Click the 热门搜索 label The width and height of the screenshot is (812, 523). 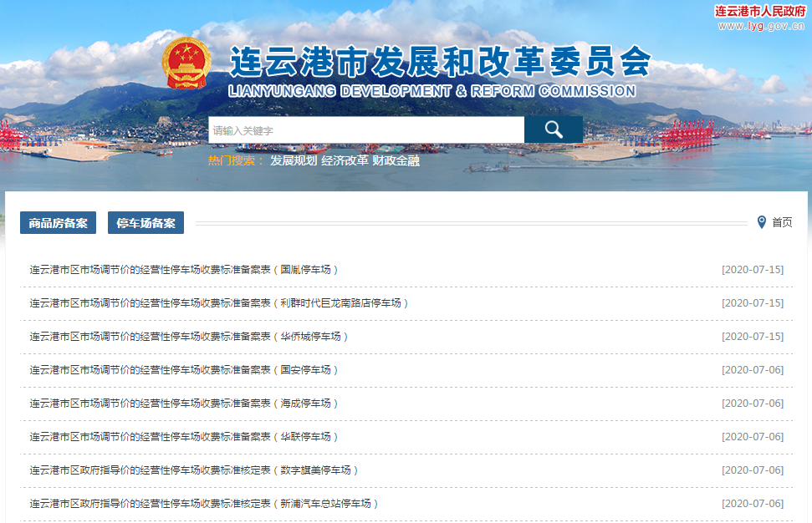pyautogui.click(x=236, y=161)
